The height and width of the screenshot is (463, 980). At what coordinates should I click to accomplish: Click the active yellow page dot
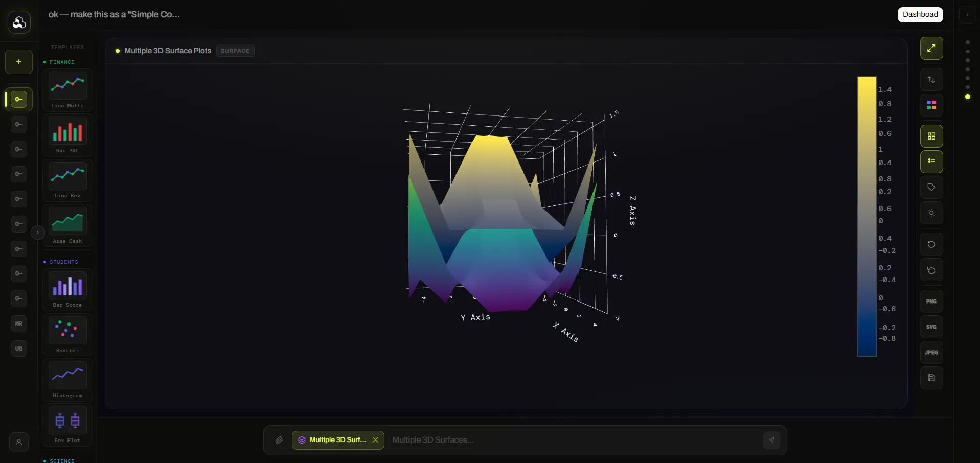[x=967, y=97]
